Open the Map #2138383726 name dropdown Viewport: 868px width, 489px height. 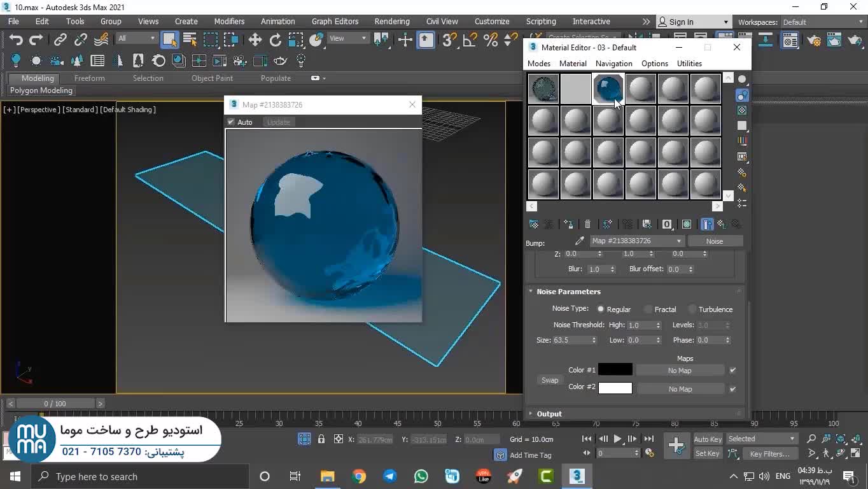click(678, 241)
